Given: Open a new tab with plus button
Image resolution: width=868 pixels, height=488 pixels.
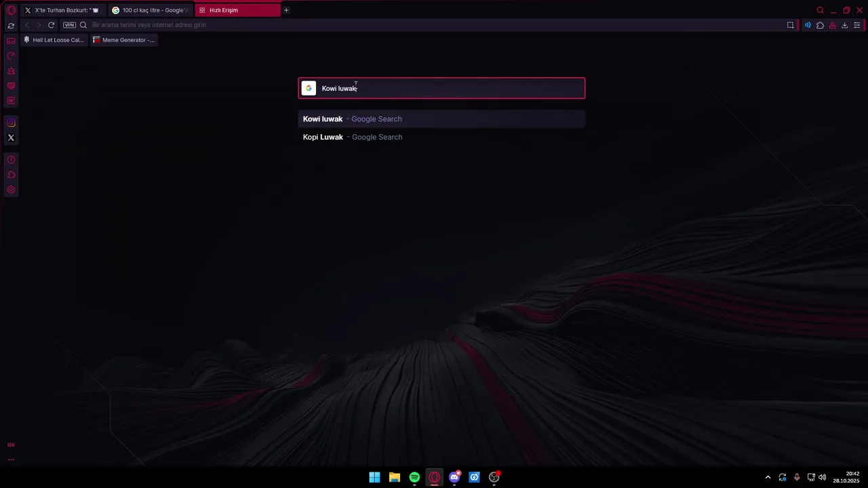Looking at the screenshot, I should (x=286, y=10).
